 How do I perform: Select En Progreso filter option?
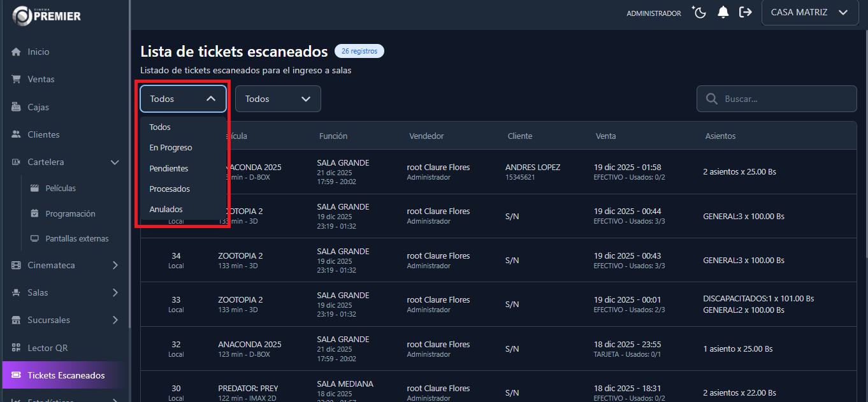(171, 148)
